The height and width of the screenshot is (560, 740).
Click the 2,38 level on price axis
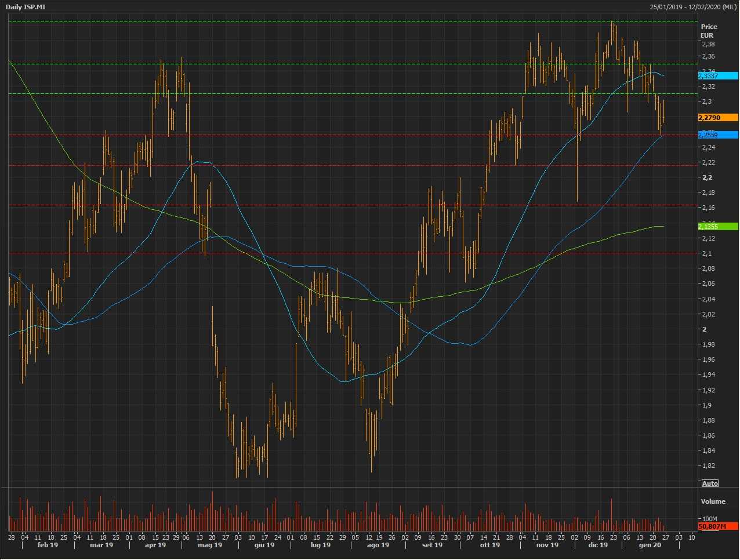708,44
